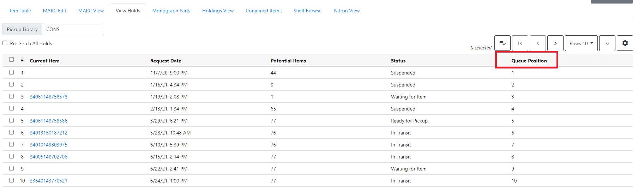Open item barcode 33640143770521
This screenshot has width=644, height=192.
(48, 181)
